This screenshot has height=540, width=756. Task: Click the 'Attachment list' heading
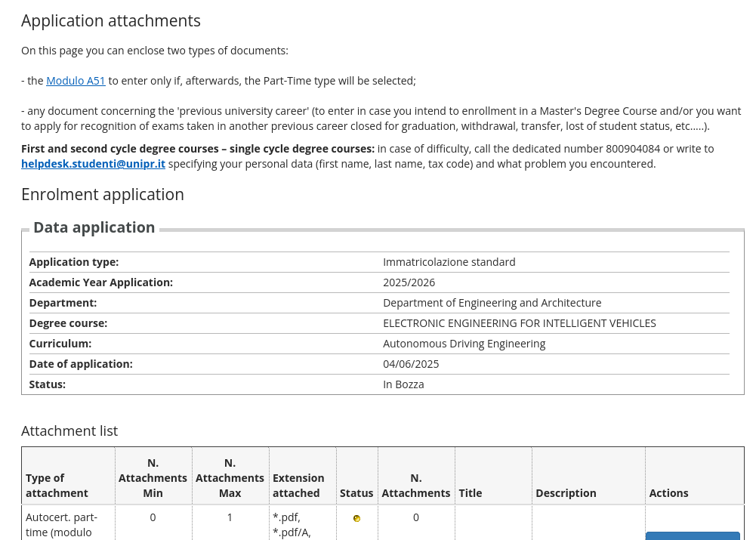tap(69, 431)
